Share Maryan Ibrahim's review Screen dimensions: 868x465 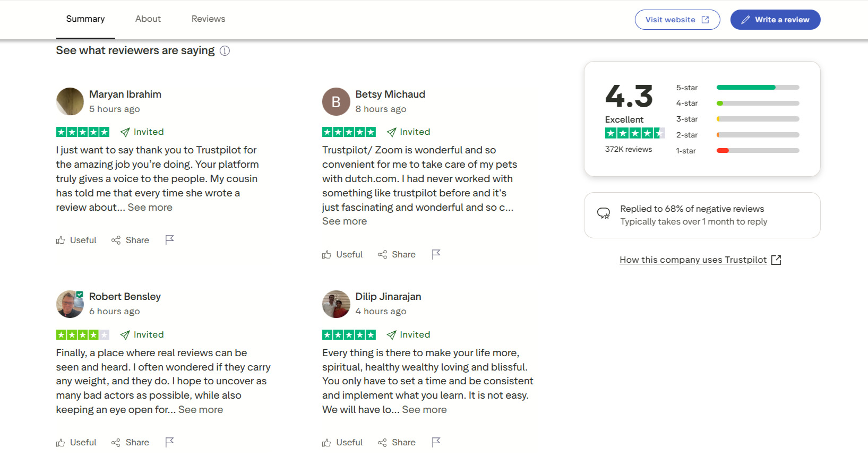click(x=130, y=240)
